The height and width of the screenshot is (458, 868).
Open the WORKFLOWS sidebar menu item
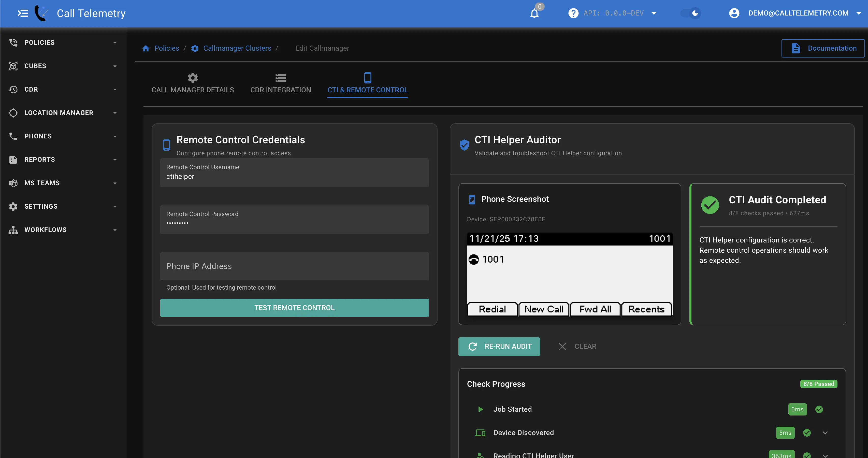pos(63,230)
